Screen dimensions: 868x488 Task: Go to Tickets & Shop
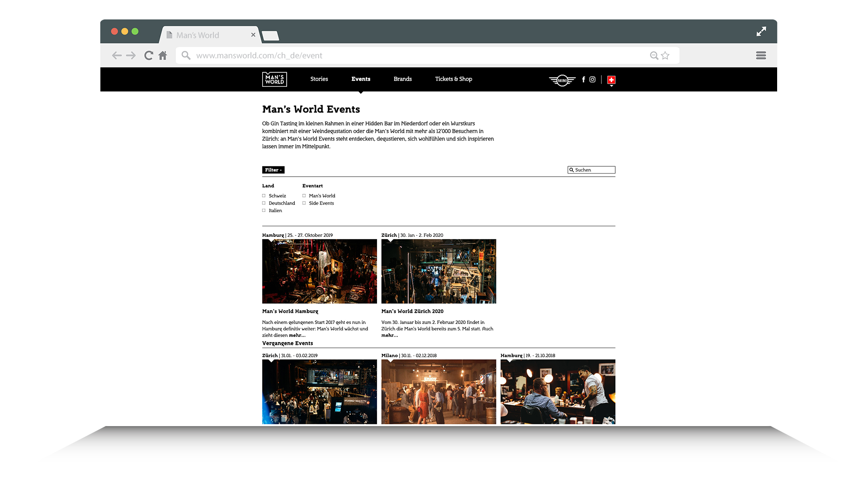point(453,79)
